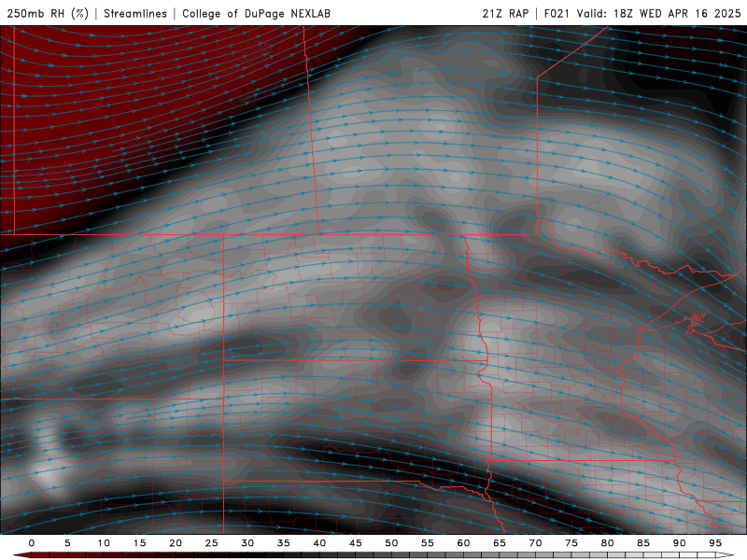Click the colorbar label "65"
The height and width of the screenshot is (560, 747).
(500, 543)
